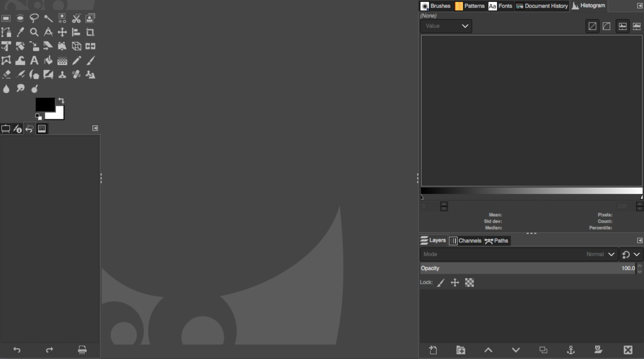This screenshot has height=359, width=644.
Task: Toggle lock alpha channel
Action: [469, 282]
